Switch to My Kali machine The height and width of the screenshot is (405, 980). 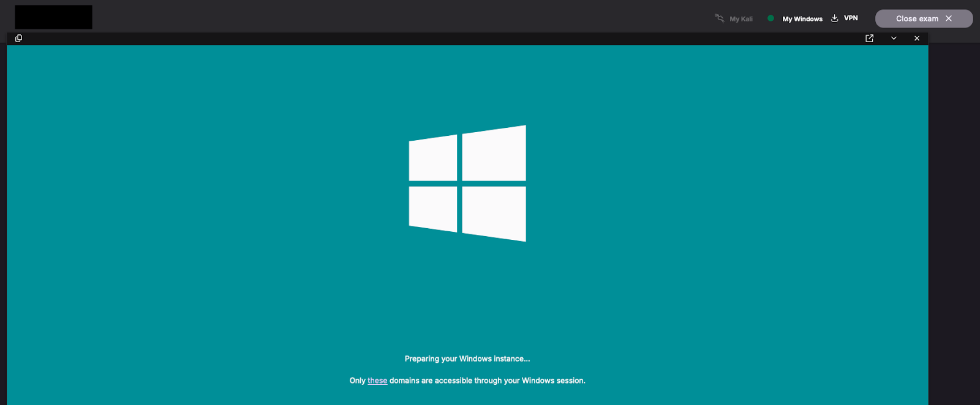pyautogui.click(x=734, y=18)
